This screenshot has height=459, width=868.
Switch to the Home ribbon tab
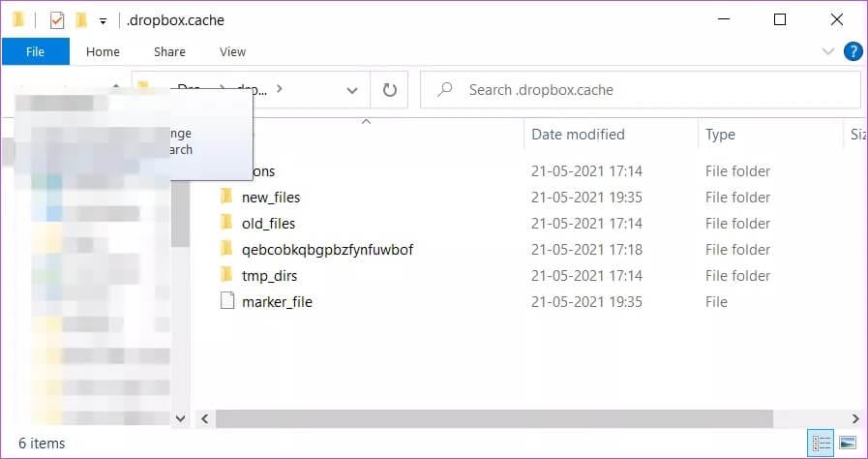point(103,51)
